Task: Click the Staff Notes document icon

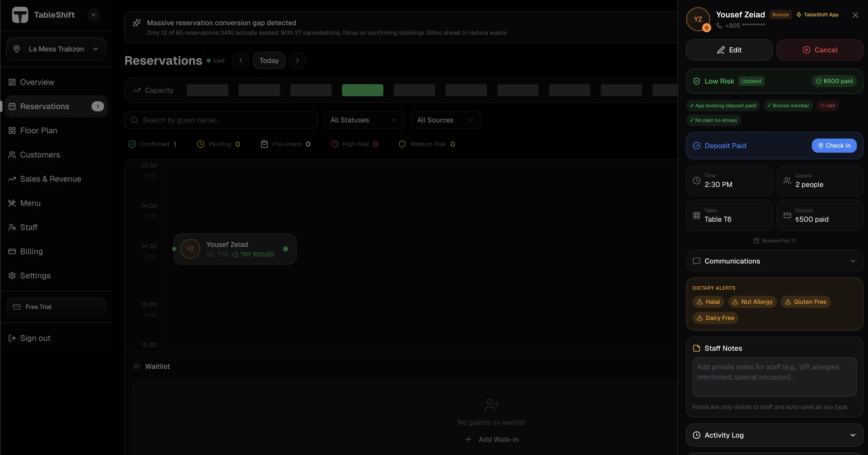Action: pyautogui.click(x=696, y=348)
